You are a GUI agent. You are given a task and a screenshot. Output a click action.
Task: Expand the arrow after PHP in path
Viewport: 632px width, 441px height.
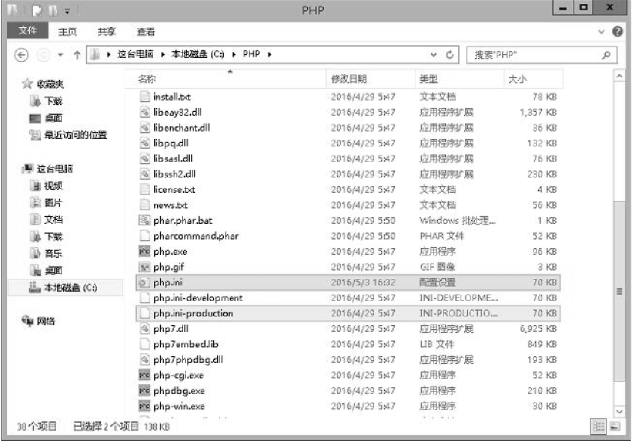coord(270,54)
